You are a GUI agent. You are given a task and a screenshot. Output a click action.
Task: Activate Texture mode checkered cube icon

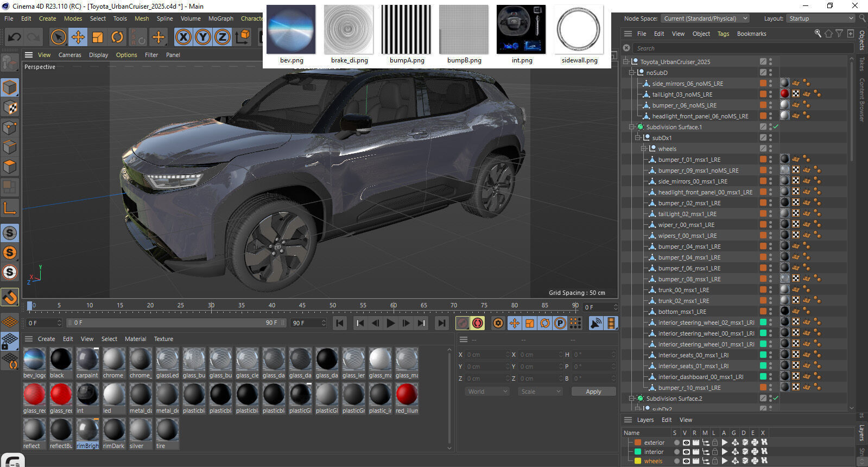[10, 108]
